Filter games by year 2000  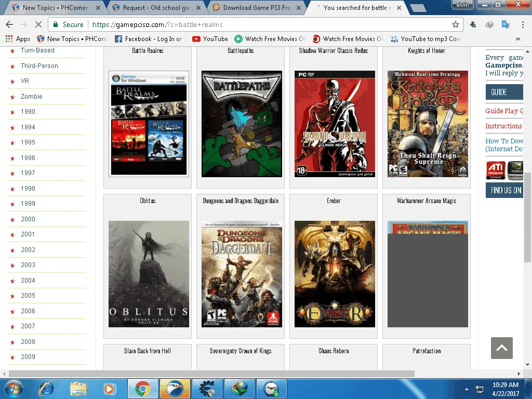(x=28, y=219)
